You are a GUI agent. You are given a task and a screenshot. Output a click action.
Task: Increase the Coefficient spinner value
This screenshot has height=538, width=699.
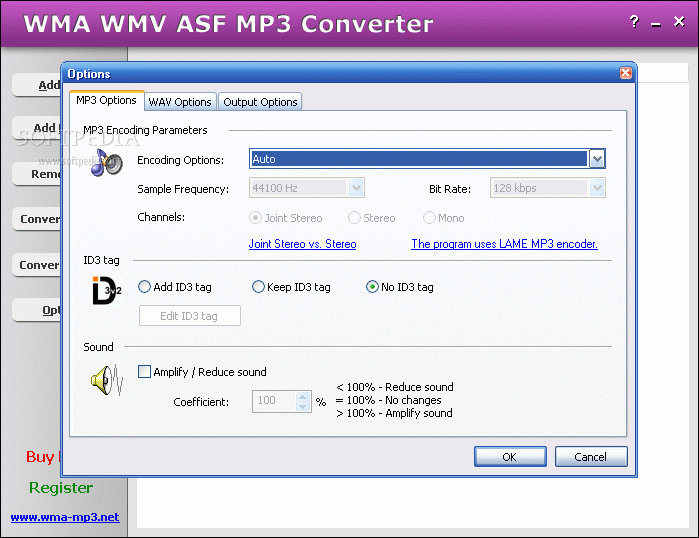pyautogui.click(x=303, y=396)
